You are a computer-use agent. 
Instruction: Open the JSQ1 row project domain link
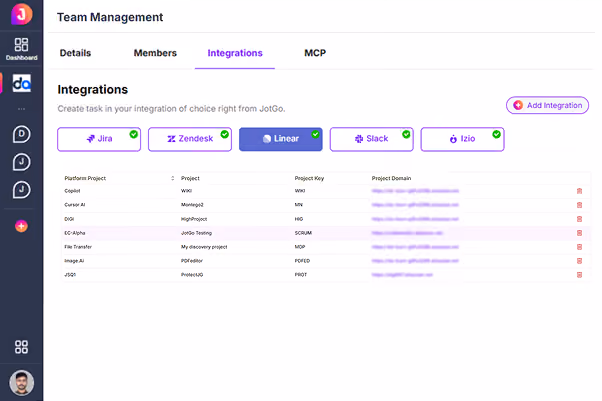click(x=402, y=275)
